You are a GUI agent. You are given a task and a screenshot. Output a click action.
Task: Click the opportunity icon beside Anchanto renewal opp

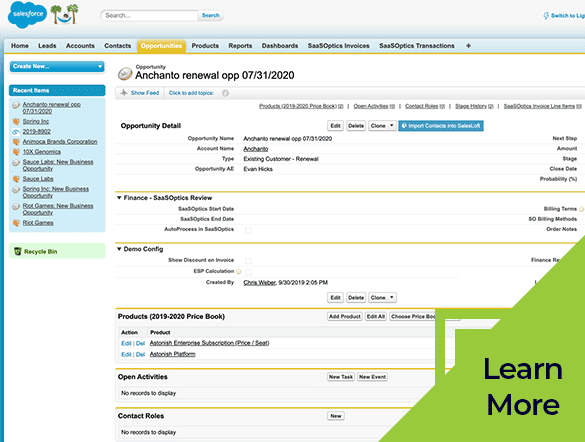tap(16, 105)
